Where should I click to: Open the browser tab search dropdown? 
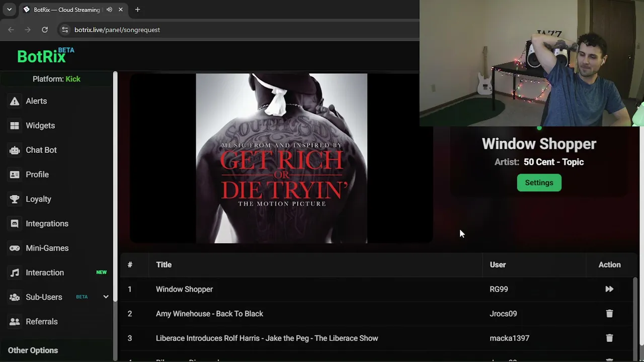tap(9, 10)
